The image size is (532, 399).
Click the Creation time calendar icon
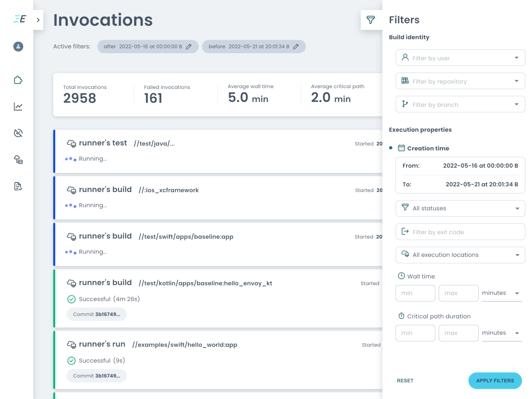(x=401, y=148)
